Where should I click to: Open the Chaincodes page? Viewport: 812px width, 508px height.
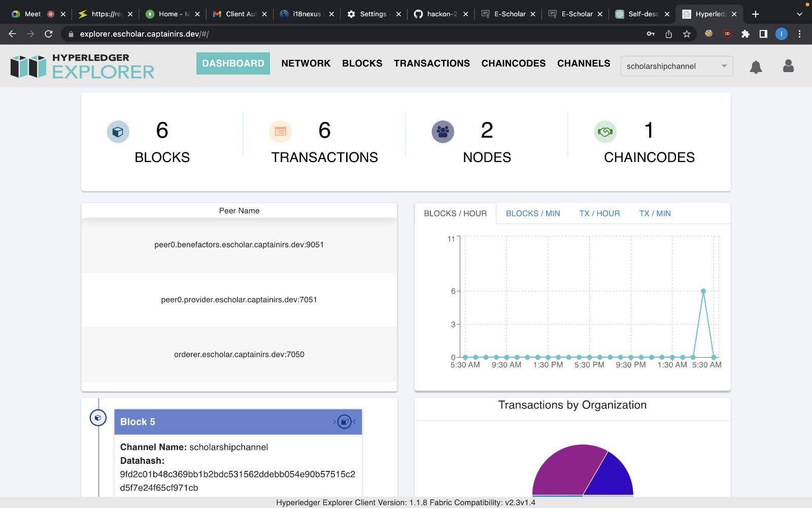pos(514,63)
